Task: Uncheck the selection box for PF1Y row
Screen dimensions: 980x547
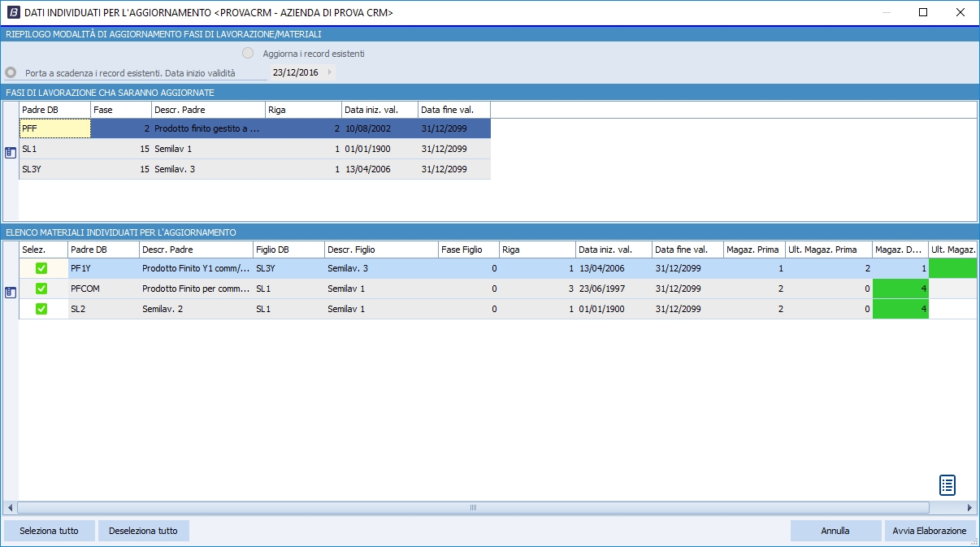Action: click(x=41, y=268)
